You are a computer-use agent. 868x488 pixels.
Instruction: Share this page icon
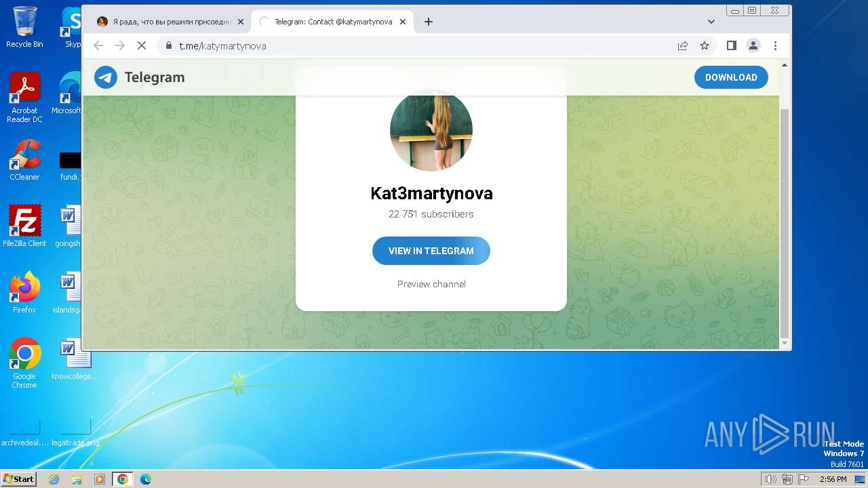[683, 45]
